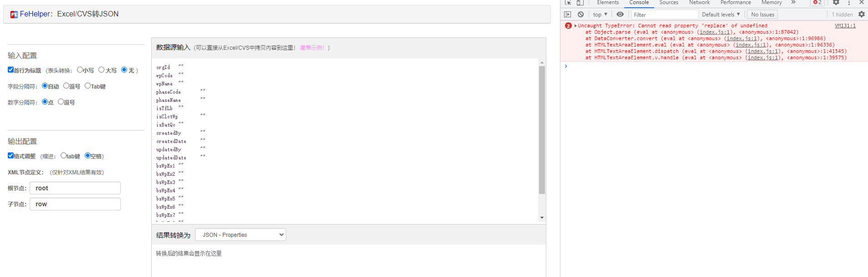Open the top execution context dropdown

tap(600, 15)
